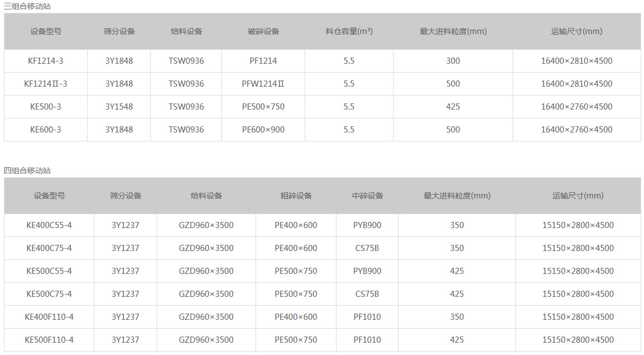This screenshot has height=355, width=644.
Task: Click the 粗碎设备 column header
Action: (296, 196)
